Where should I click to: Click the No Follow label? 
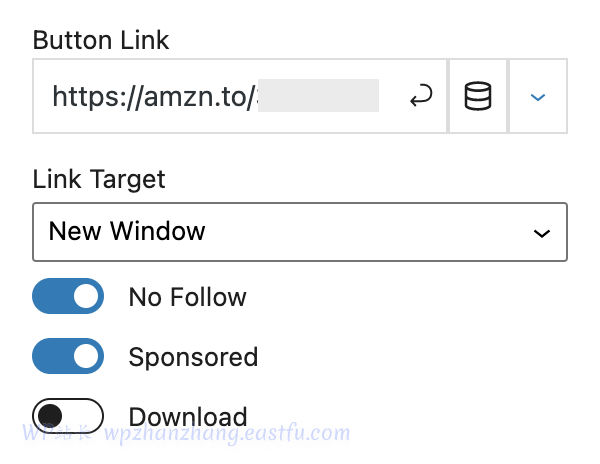pyautogui.click(x=188, y=297)
